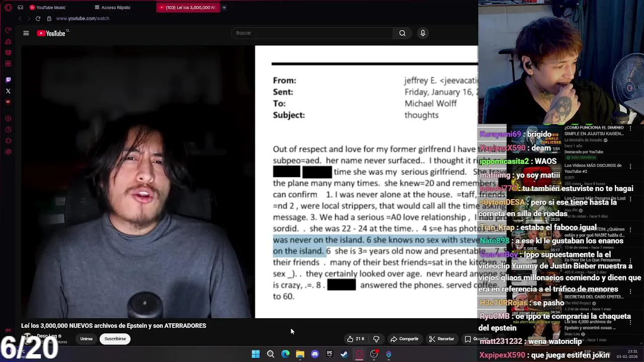The image size is (644, 362).
Task: Open 'Los Videos MÁS OSCUROS de YouTube #2' video
Action: coord(593,168)
